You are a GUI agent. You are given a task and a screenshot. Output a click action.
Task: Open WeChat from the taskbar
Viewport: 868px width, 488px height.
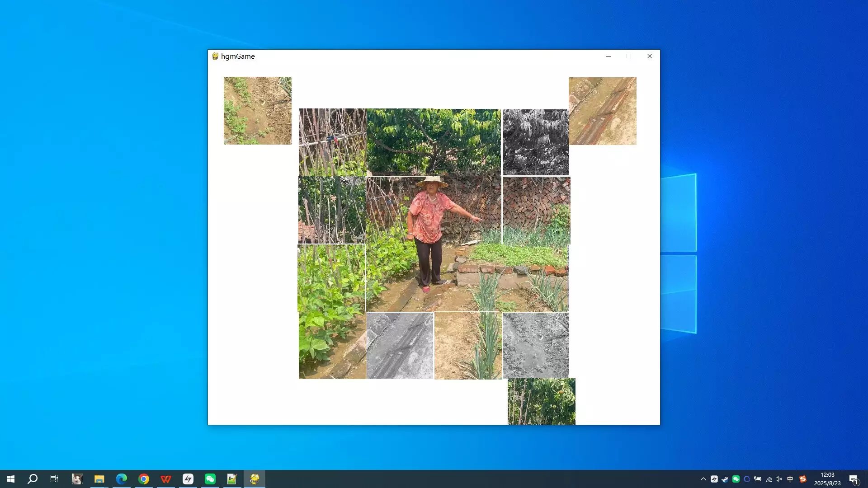(210, 479)
